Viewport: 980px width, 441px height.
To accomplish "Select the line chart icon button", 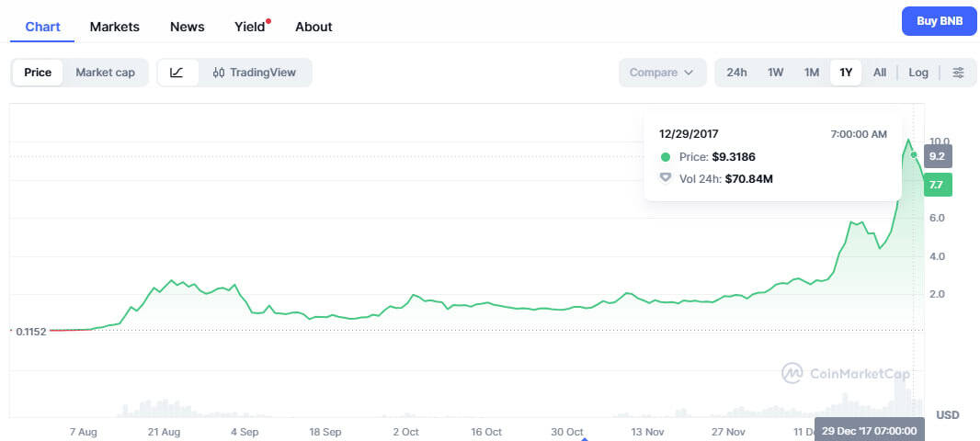I will coord(177,73).
